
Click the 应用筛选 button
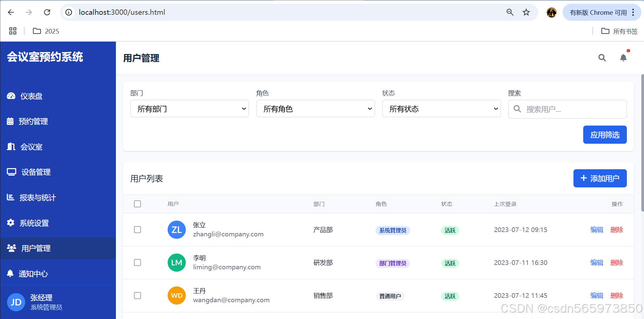click(605, 135)
